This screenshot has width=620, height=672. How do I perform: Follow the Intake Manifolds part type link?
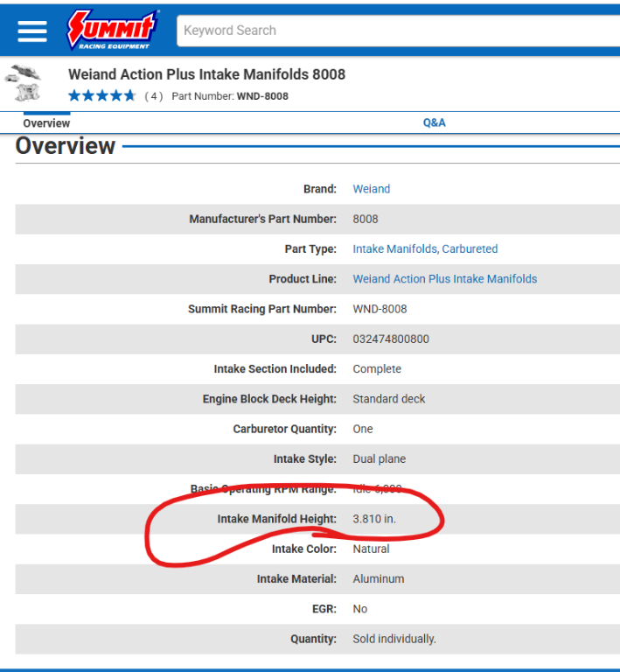click(x=394, y=249)
